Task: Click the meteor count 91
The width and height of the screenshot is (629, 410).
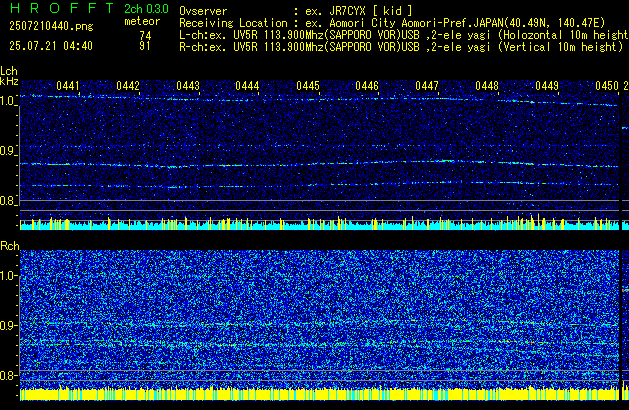Action: click(145, 46)
